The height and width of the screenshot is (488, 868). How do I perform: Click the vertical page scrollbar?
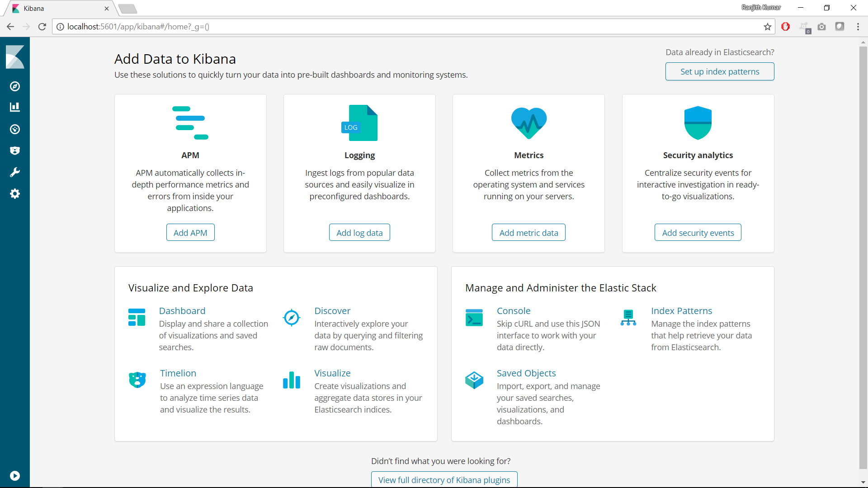coord(863,253)
